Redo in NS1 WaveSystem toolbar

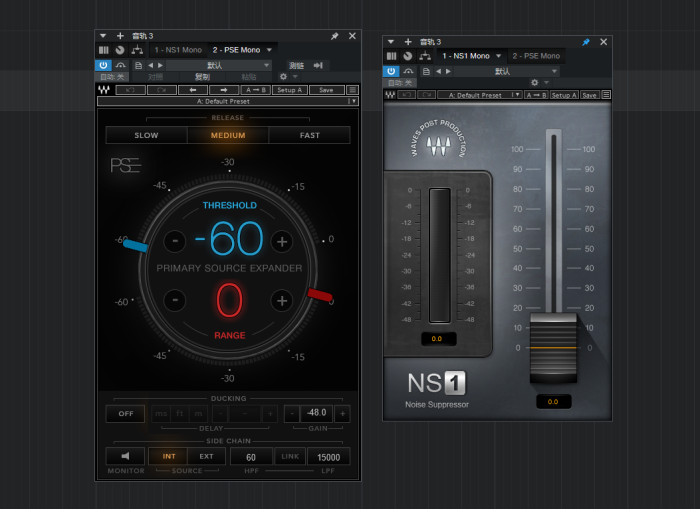click(426, 95)
